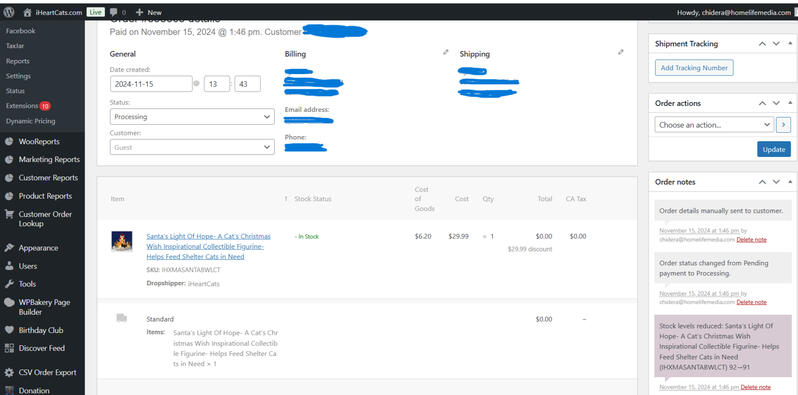Click the Tools wrench icon
798x395 pixels.
coord(9,284)
